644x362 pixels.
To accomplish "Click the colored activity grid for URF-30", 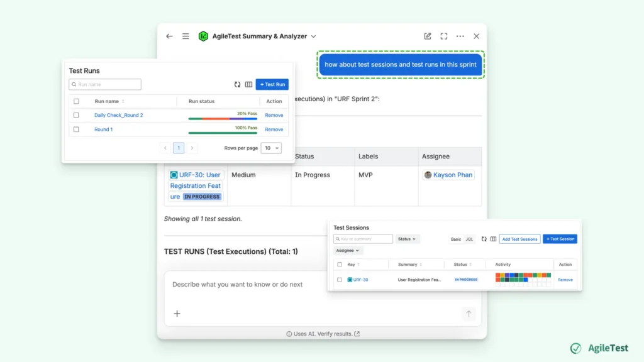I will pos(523,280).
